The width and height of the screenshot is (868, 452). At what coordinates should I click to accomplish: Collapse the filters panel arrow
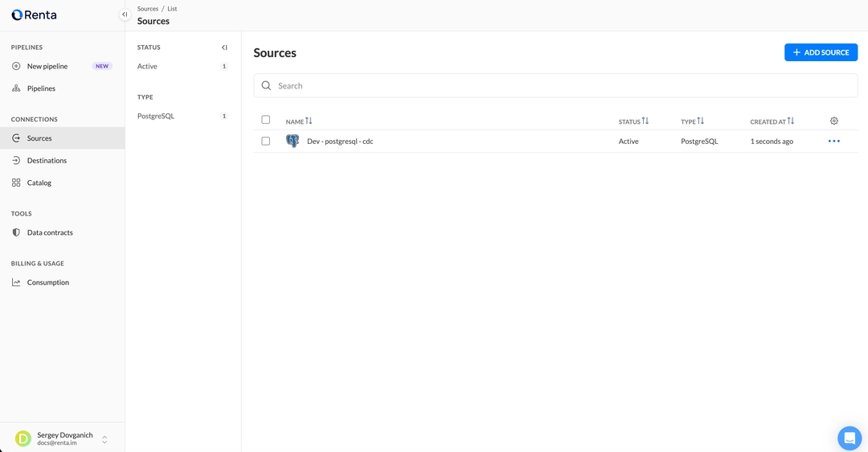(x=224, y=47)
